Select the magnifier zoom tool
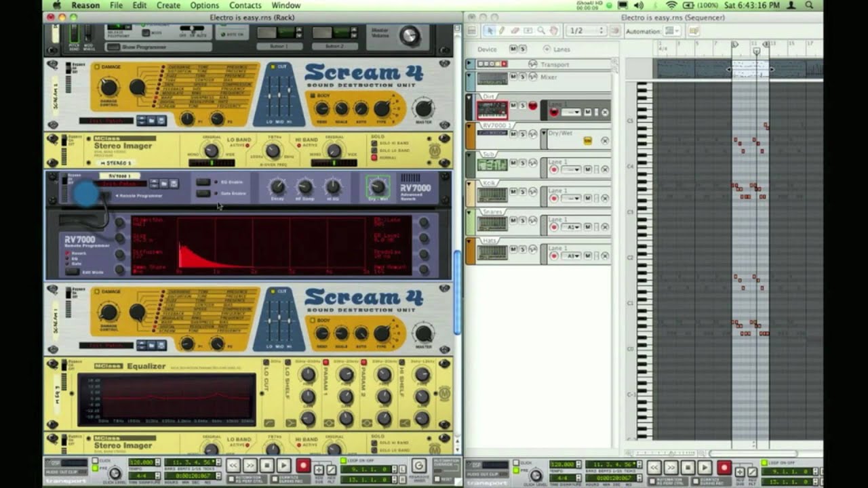The width and height of the screenshot is (868, 488). tap(540, 30)
